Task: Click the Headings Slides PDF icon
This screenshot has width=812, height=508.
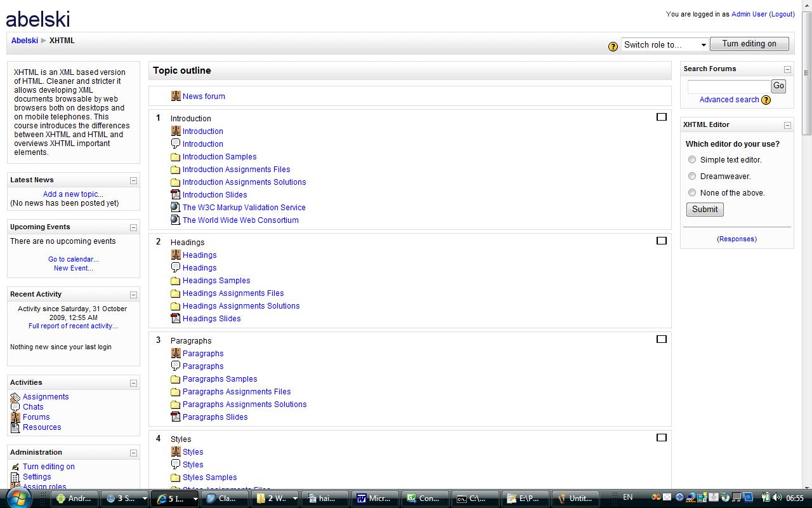Action: 176,318
